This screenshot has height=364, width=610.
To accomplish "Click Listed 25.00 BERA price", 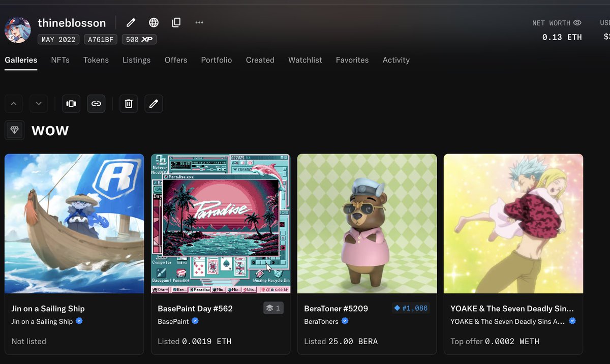I will coord(341,341).
